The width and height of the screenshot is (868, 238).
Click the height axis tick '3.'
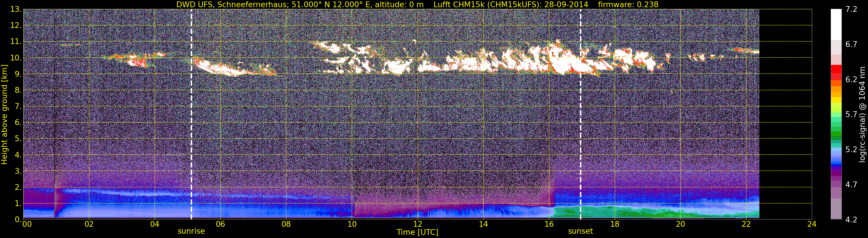[x=18, y=171]
